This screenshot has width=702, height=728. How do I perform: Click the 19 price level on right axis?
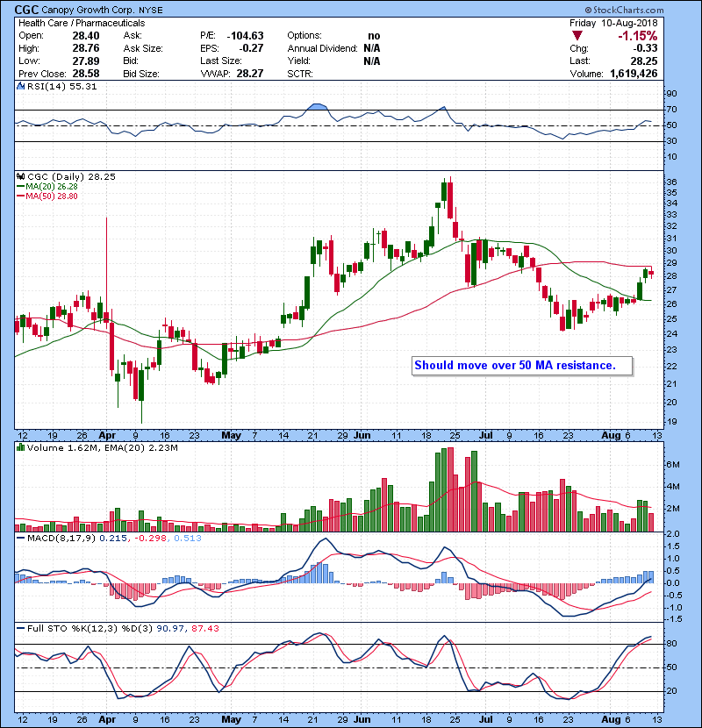point(672,422)
